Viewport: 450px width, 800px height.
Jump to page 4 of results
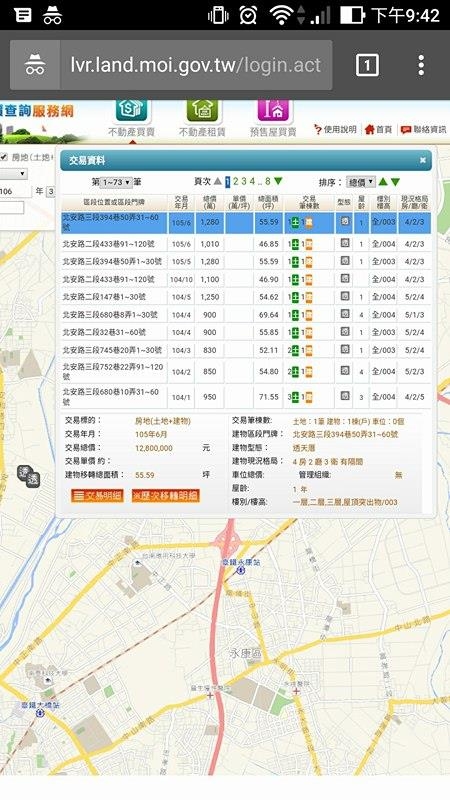pos(252,181)
